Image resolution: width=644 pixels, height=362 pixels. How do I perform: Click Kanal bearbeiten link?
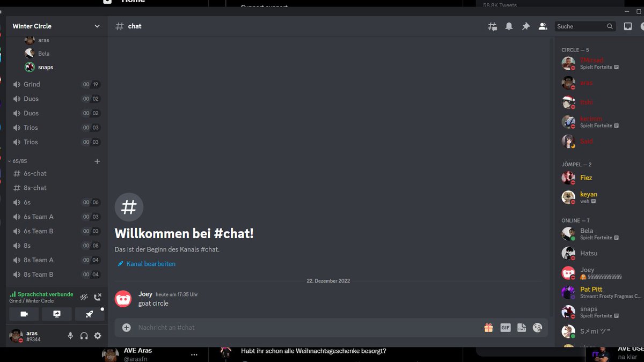(147, 264)
